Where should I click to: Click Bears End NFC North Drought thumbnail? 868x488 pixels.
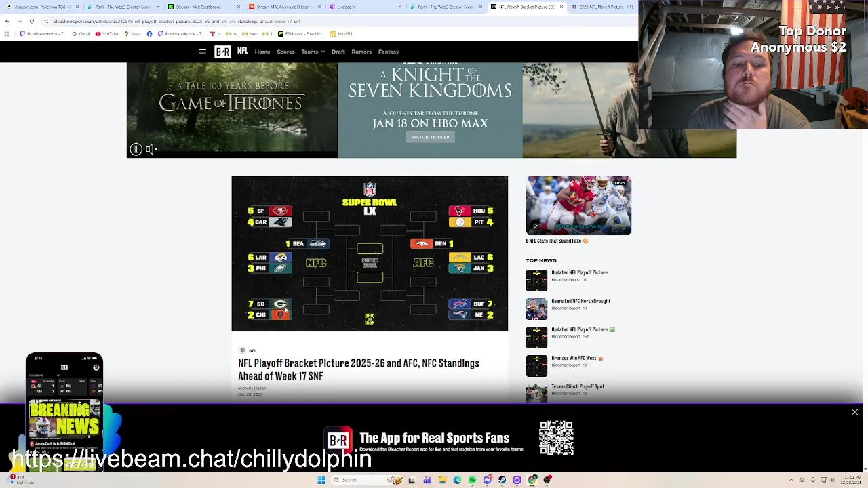tap(536, 308)
